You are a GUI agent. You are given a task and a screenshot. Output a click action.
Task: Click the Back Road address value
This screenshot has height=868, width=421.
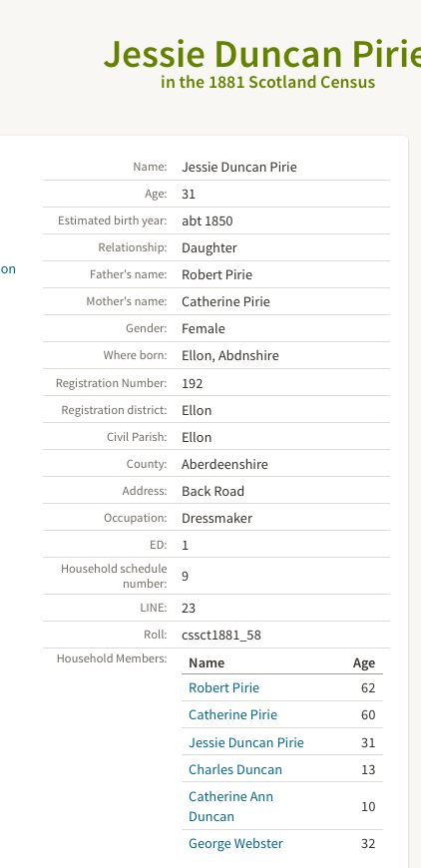212,491
